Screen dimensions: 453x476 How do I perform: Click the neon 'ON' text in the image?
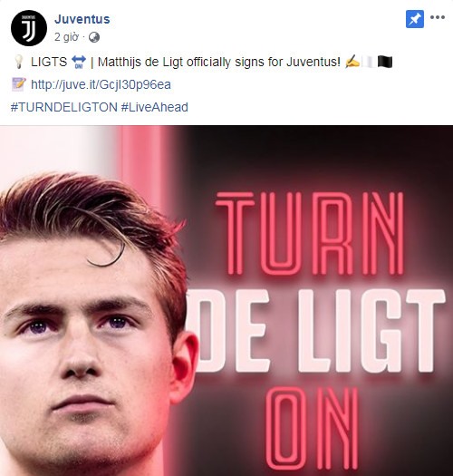tap(313, 431)
